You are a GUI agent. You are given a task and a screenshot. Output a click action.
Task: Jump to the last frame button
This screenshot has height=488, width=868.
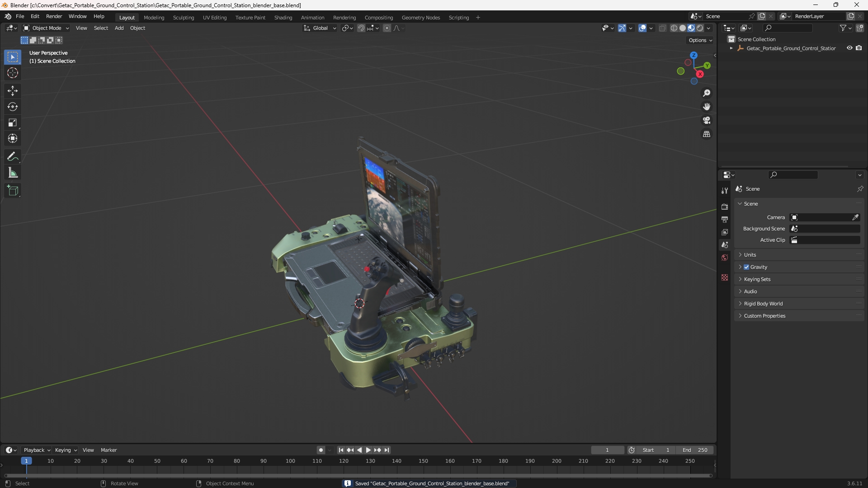point(387,450)
